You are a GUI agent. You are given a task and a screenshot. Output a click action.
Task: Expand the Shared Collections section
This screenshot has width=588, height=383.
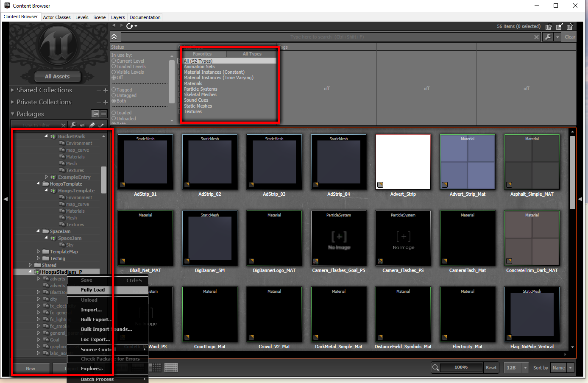click(x=12, y=90)
